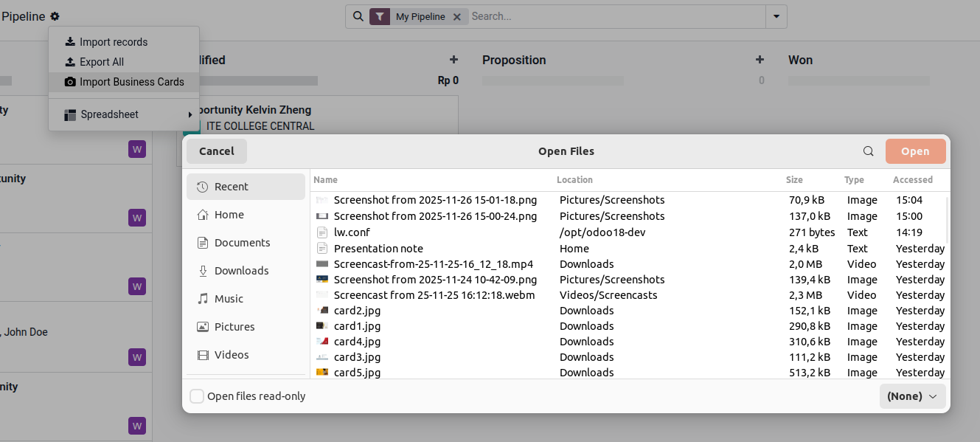
Task: Go to Downloads in the sidebar
Action: (x=241, y=271)
